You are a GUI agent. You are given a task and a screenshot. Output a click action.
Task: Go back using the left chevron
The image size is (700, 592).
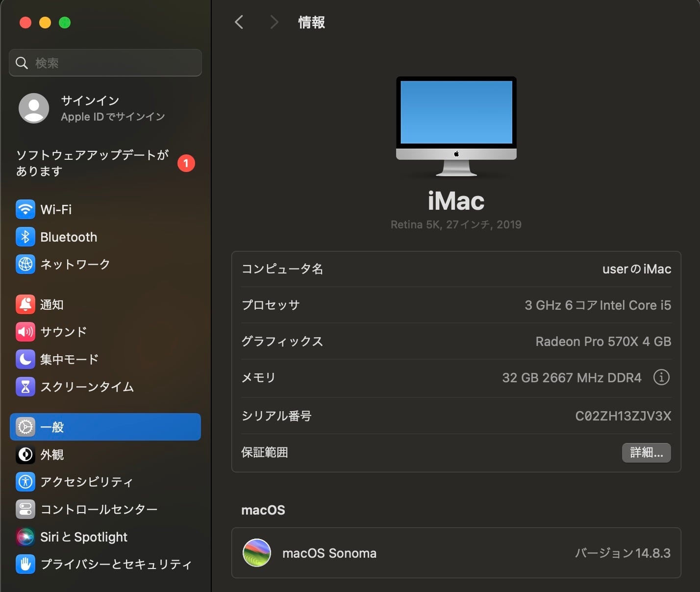click(x=239, y=22)
